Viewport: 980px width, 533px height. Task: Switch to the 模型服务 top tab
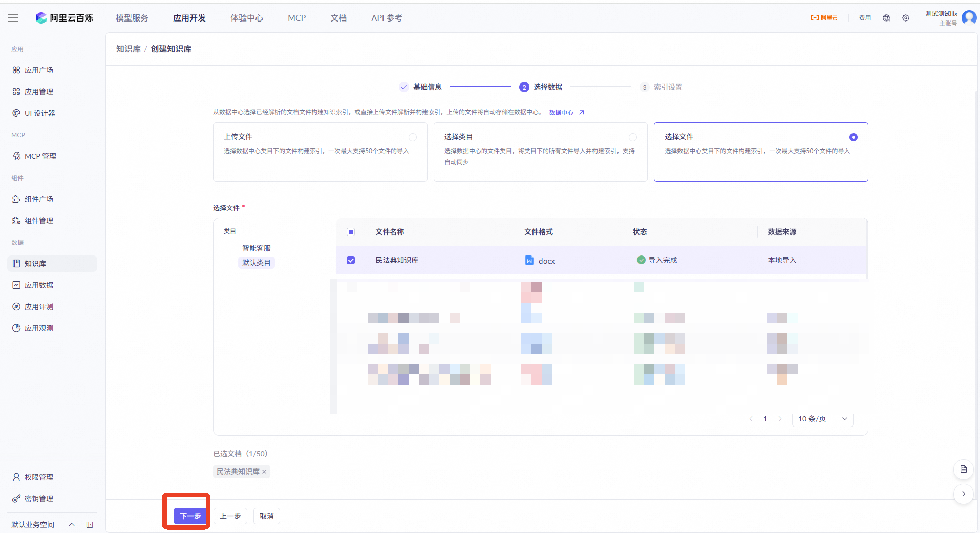point(132,18)
